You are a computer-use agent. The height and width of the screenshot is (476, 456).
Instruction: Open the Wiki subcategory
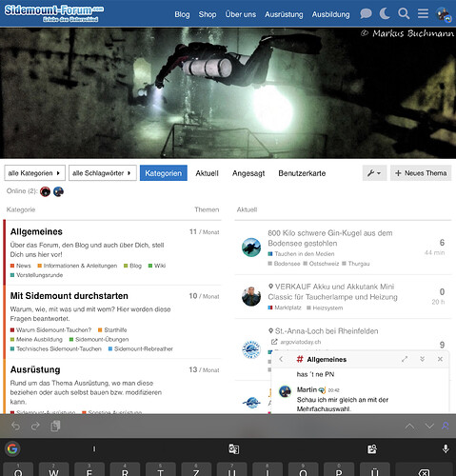(157, 266)
